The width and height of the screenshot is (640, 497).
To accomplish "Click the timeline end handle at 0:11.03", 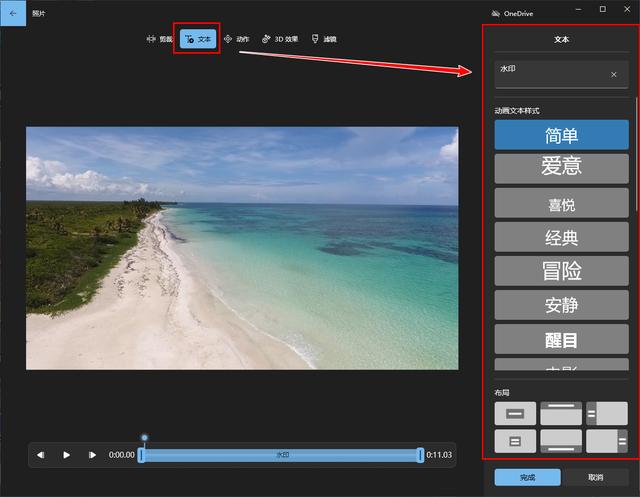I will [421, 455].
